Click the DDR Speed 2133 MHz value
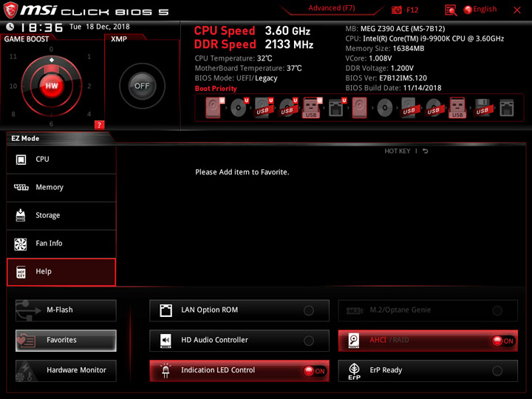The width and height of the screenshot is (532, 399). click(289, 44)
